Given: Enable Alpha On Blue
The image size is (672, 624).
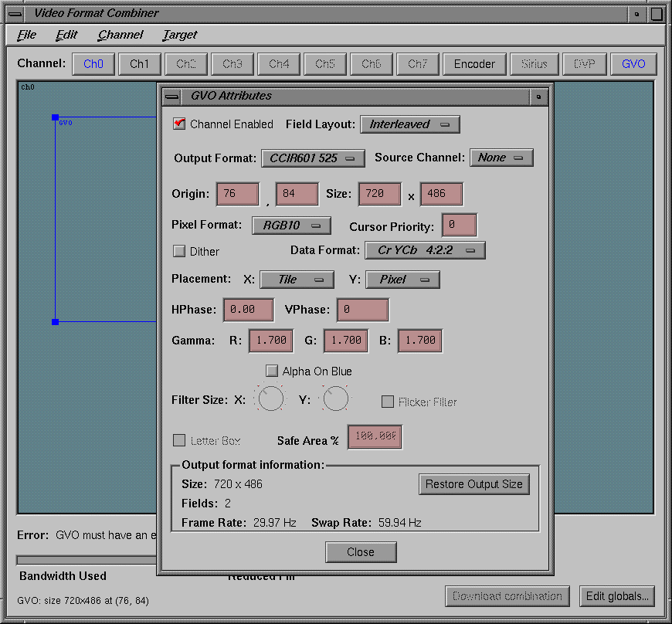Looking at the screenshot, I should (272, 371).
